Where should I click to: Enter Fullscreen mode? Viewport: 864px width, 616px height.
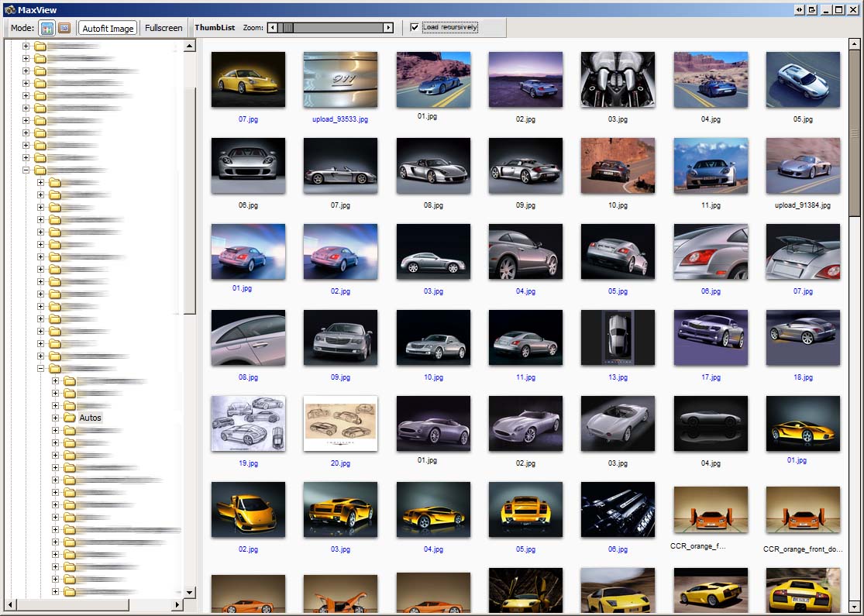tap(164, 28)
